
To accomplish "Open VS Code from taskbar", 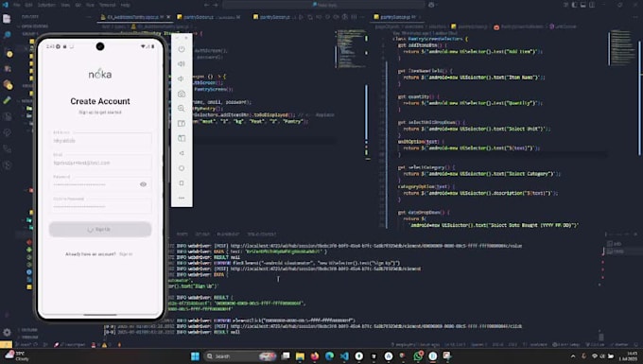I will [x=344, y=355].
